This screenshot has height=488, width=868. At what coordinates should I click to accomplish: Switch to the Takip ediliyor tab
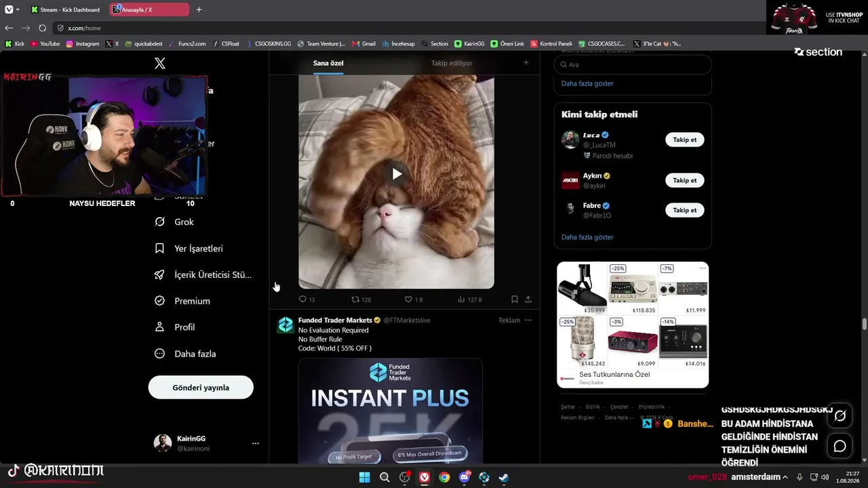(x=452, y=63)
